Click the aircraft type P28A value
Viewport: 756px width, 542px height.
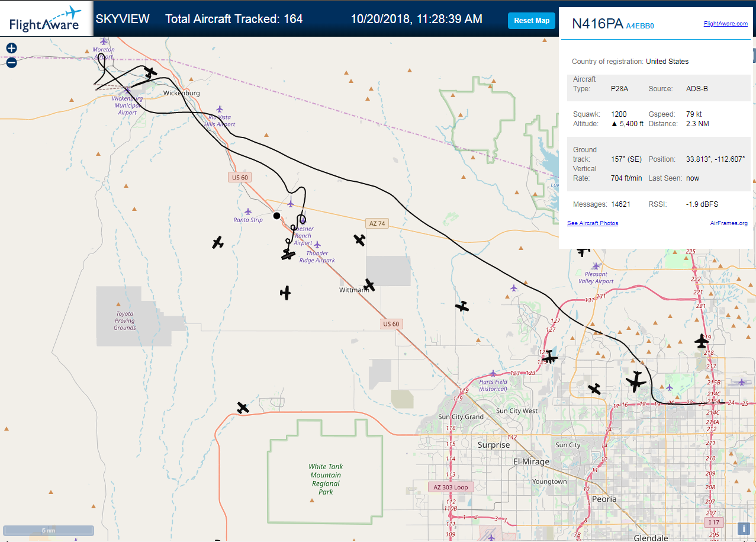click(619, 89)
